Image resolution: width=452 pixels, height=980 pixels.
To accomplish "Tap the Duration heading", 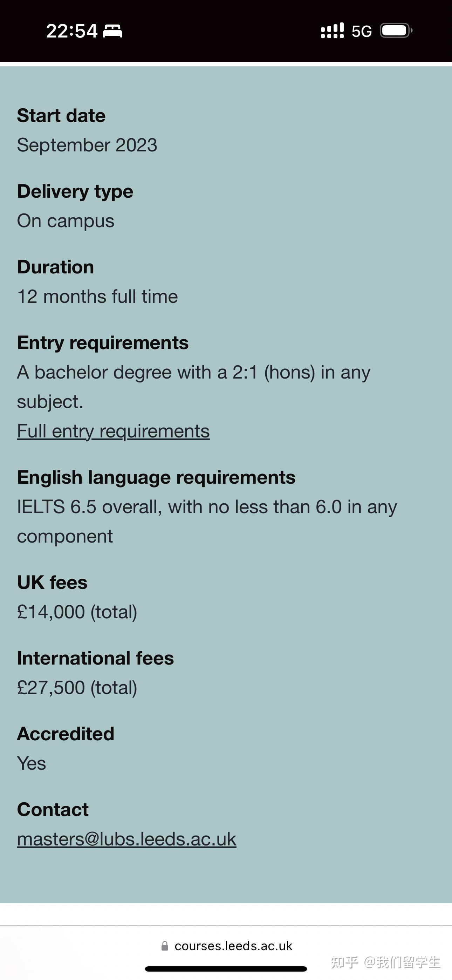I will point(56,267).
